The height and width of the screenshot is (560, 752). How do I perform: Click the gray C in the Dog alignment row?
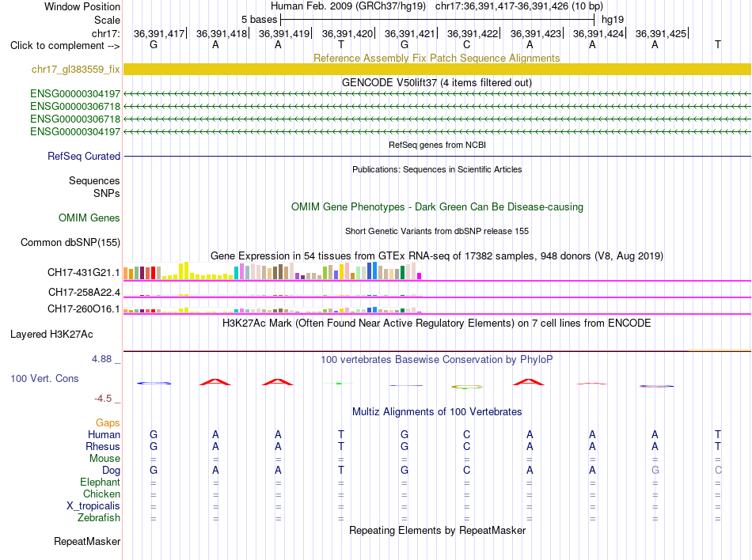pyautogui.click(x=718, y=471)
